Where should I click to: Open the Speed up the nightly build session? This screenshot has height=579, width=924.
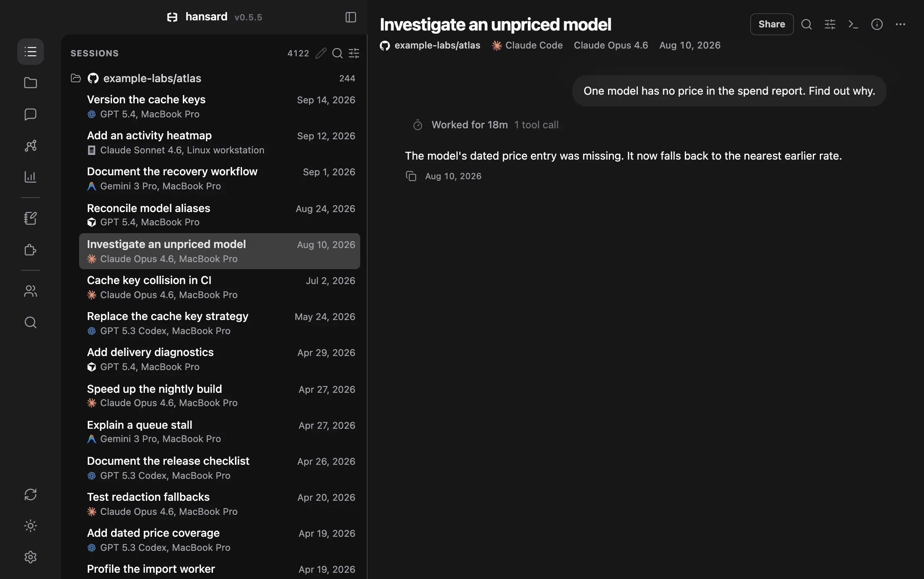(x=220, y=396)
